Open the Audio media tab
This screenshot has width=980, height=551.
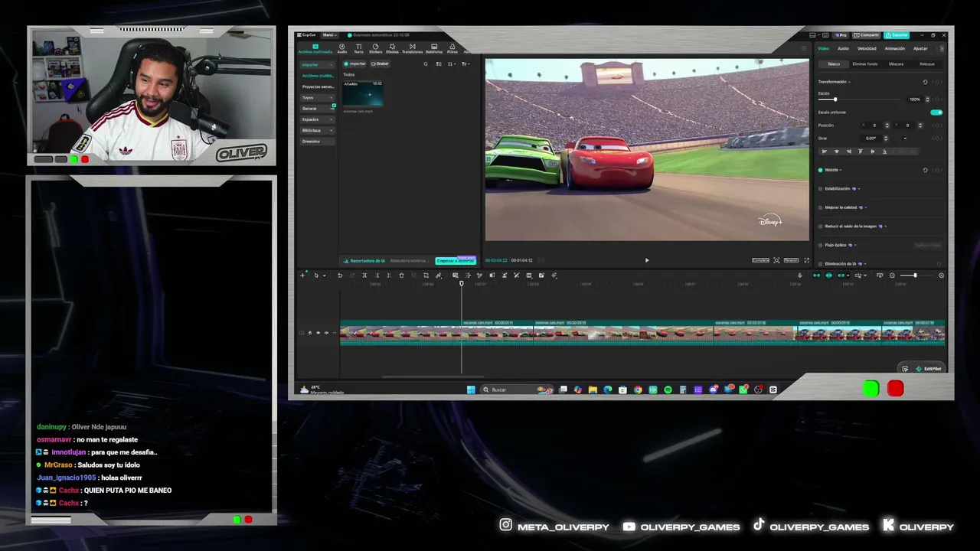[x=342, y=48]
